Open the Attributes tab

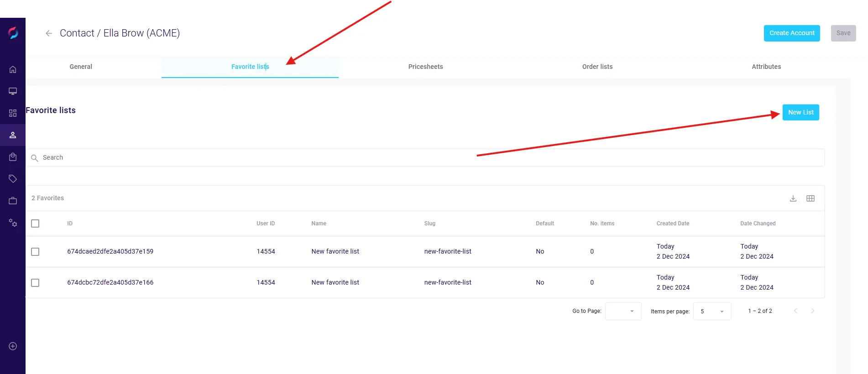click(x=766, y=67)
